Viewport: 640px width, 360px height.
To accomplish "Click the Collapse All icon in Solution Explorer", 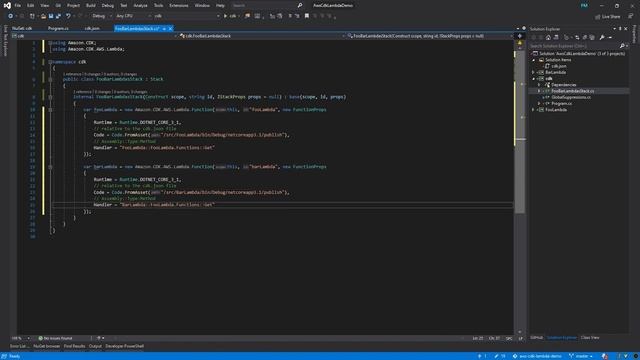I will [584, 38].
